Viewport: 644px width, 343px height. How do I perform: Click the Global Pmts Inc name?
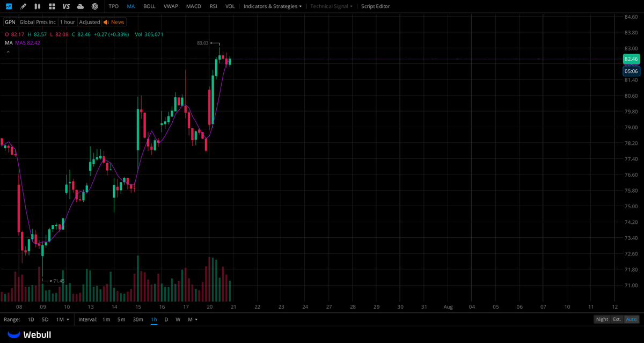tap(38, 22)
